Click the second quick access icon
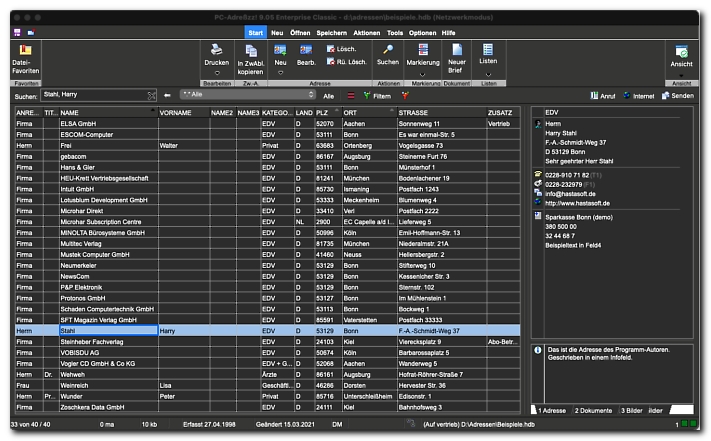This screenshot has height=441, width=711. [31, 32]
